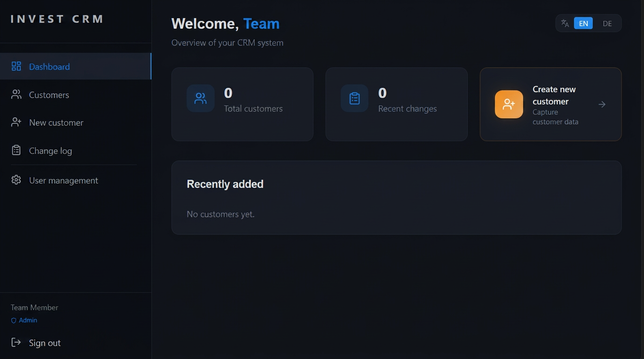Open the Customers menu item
This screenshot has width=644, height=359.
coord(75,94)
